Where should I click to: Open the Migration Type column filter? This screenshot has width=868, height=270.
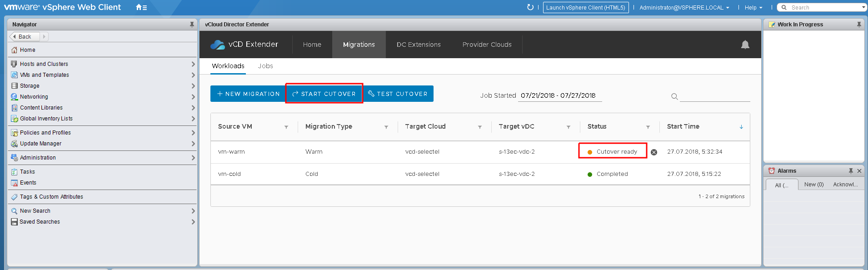386,127
